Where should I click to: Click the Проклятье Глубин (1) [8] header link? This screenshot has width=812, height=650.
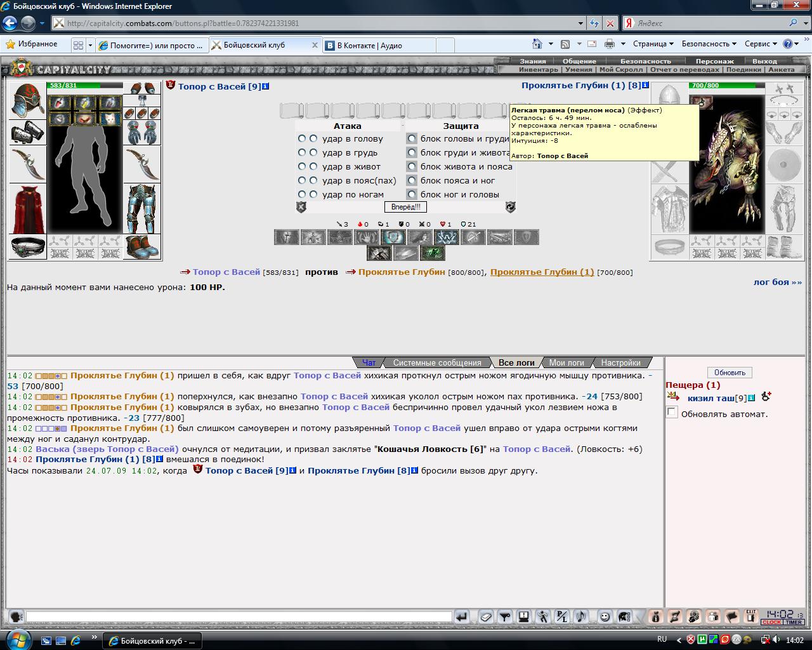click(581, 85)
